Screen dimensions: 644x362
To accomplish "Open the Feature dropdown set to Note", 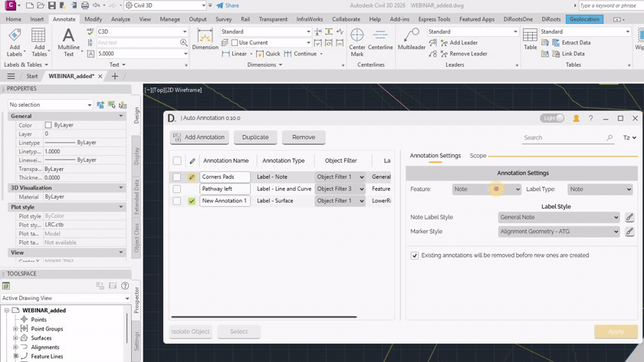I will (486, 189).
